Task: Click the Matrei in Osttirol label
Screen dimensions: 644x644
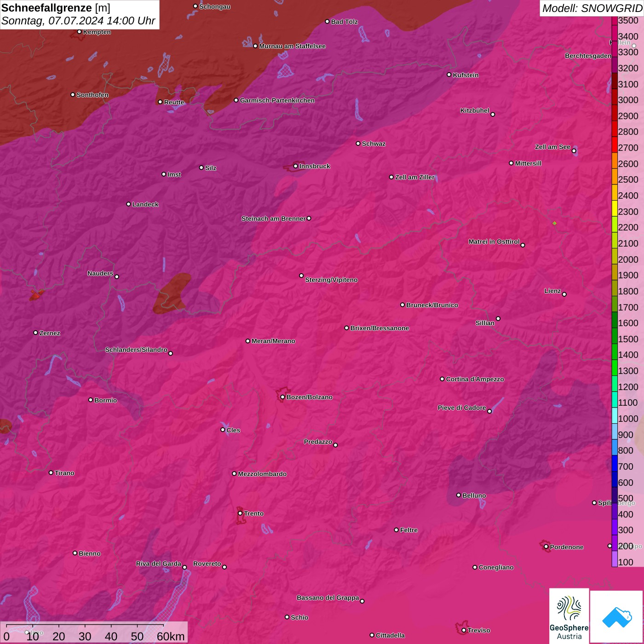Action: (x=494, y=241)
